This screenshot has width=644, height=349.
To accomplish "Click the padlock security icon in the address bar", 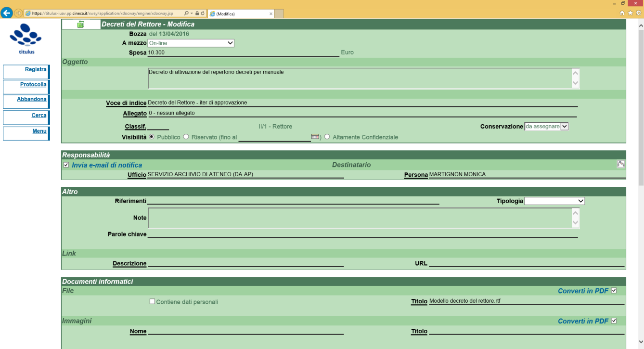I will point(197,13).
